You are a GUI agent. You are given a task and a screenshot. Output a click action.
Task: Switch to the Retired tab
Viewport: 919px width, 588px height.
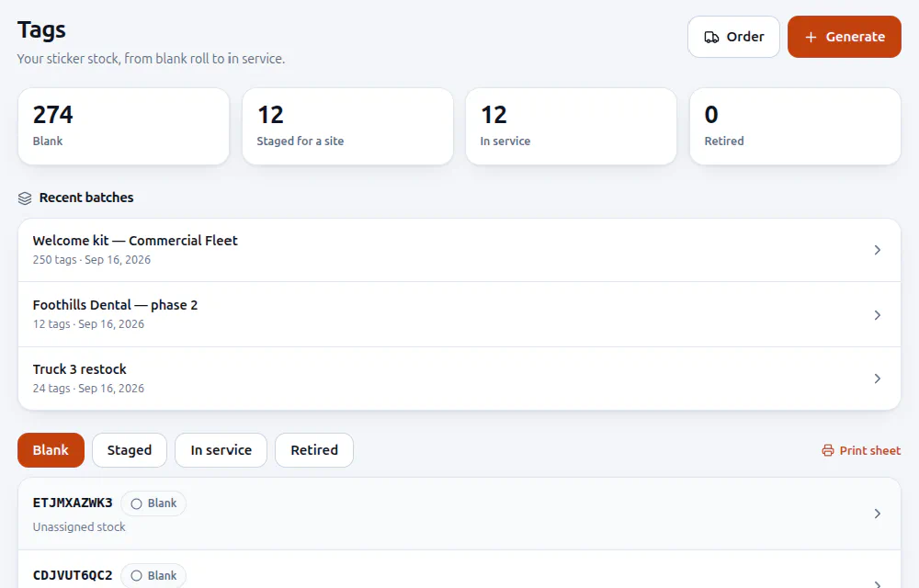pyautogui.click(x=314, y=450)
